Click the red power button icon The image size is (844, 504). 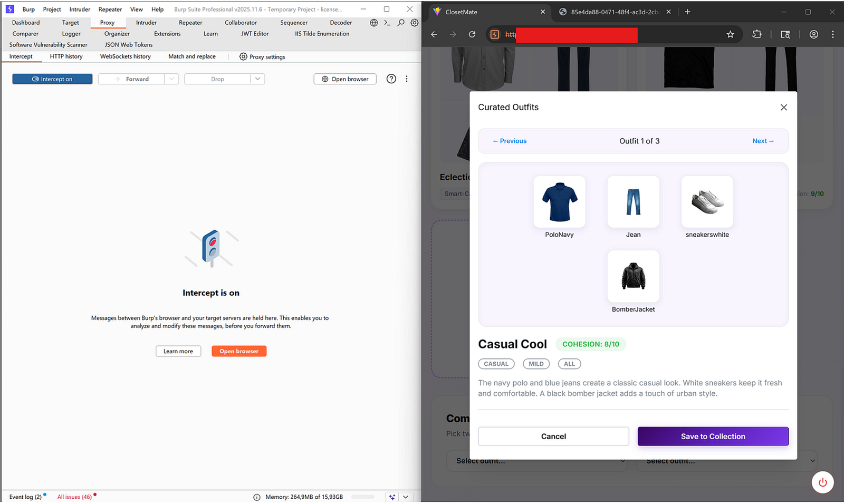pos(822,482)
